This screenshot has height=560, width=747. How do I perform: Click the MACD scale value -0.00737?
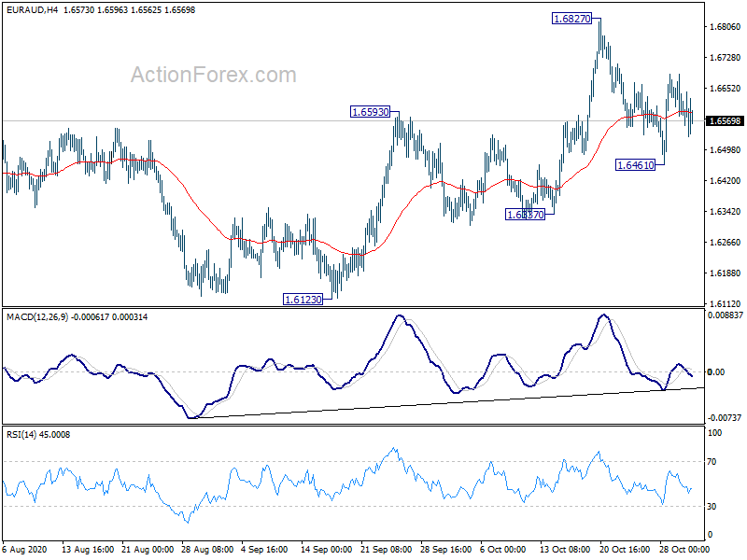726,417
